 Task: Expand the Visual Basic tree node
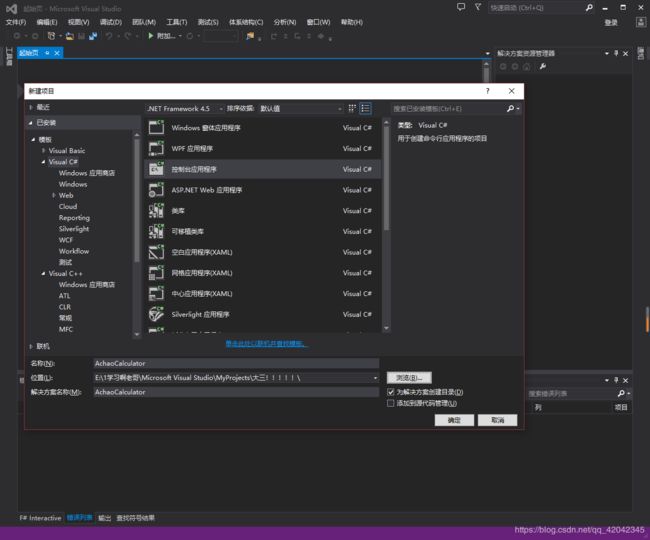coord(44,150)
